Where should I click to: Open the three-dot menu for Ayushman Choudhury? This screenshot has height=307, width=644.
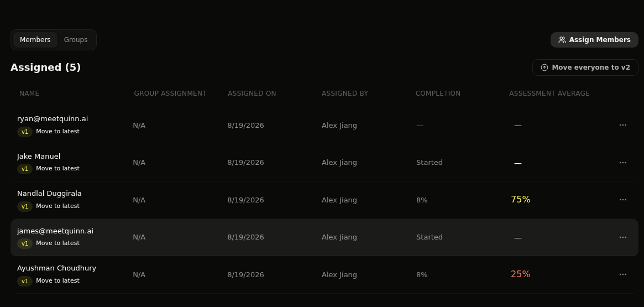click(x=622, y=274)
